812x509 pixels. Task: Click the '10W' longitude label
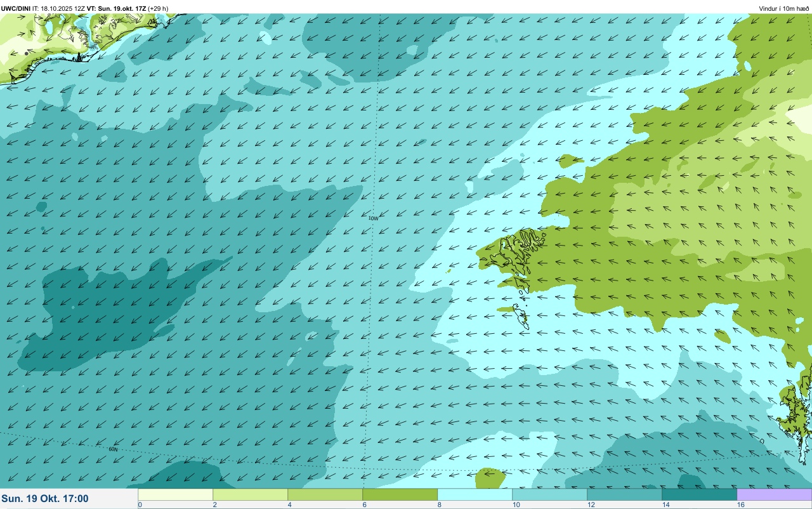(373, 218)
